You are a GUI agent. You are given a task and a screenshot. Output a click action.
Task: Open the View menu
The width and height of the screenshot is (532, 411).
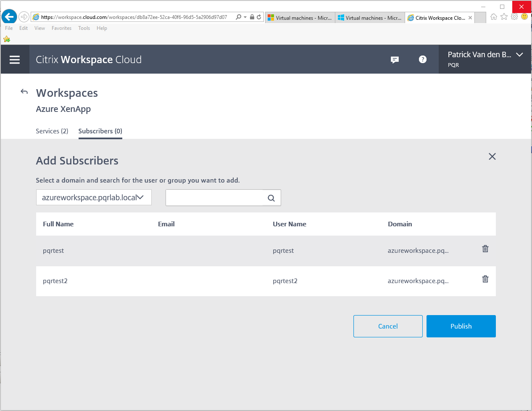point(40,28)
